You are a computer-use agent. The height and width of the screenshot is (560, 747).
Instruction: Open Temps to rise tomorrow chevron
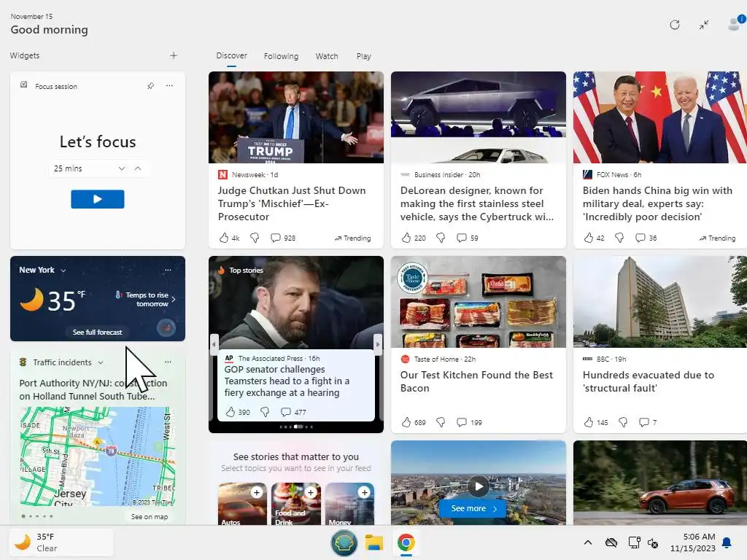pos(174,299)
